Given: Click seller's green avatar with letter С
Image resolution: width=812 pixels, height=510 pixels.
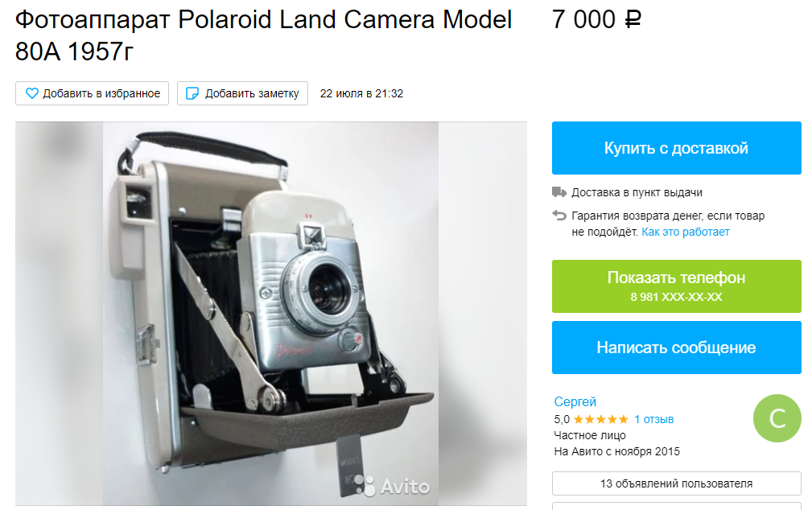Looking at the screenshot, I should (x=777, y=418).
